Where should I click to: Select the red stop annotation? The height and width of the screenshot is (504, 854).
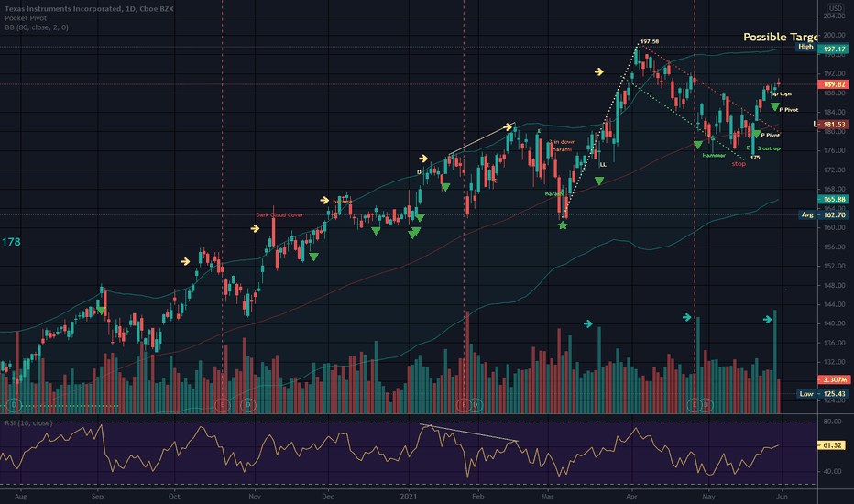click(x=739, y=163)
